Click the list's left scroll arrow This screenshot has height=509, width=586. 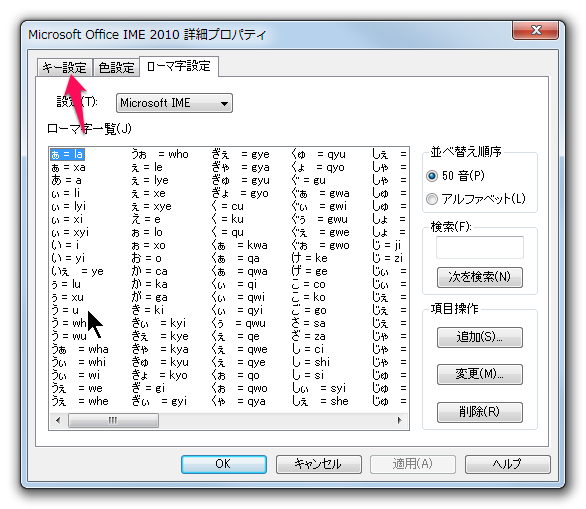click(x=58, y=420)
